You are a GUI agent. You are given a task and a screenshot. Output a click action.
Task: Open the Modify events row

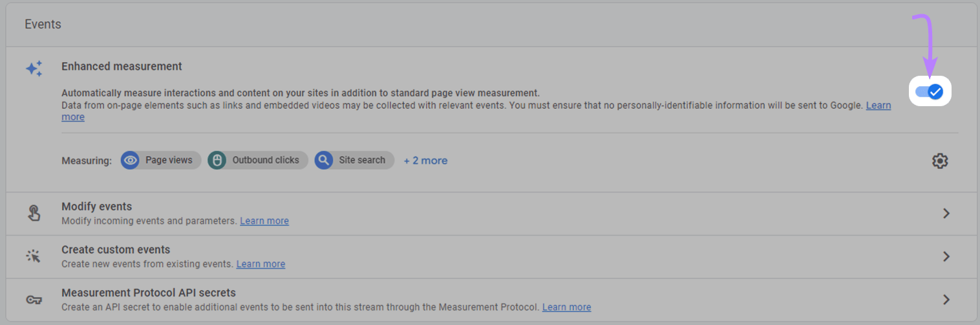pyautogui.click(x=96, y=207)
